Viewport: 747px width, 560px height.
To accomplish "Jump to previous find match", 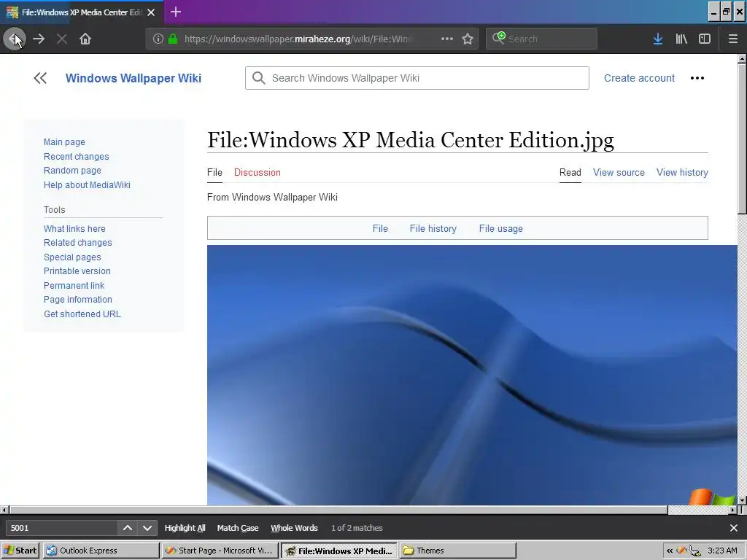I will click(x=128, y=528).
